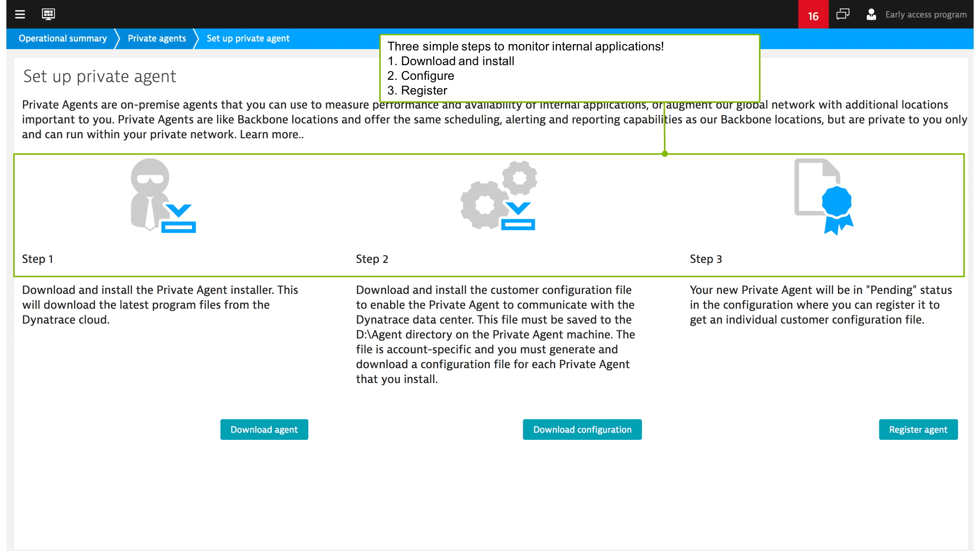Screen dimensions: 980x551
Task: Click the Step 3 certificate ribbon icon
Action: pyautogui.click(x=824, y=196)
